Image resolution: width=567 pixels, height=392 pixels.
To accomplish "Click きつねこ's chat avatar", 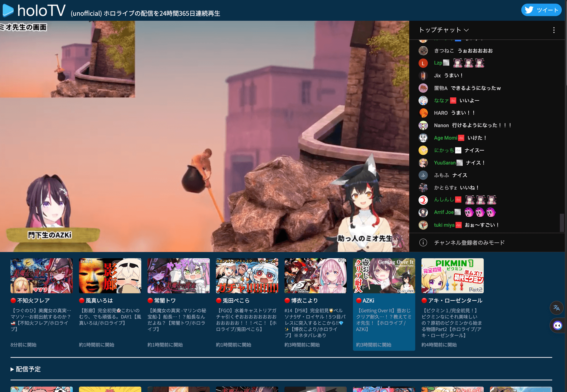I will coord(423,50).
